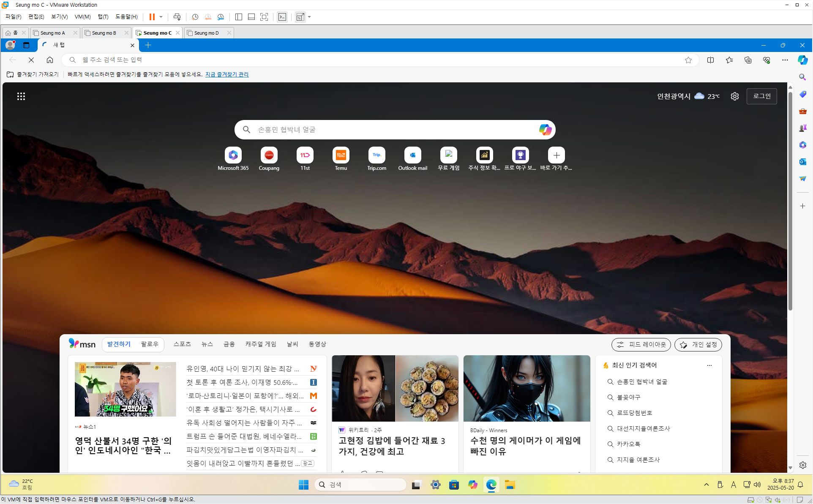
Task: Enter VMware full screen mode
Action: coord(264,17)
